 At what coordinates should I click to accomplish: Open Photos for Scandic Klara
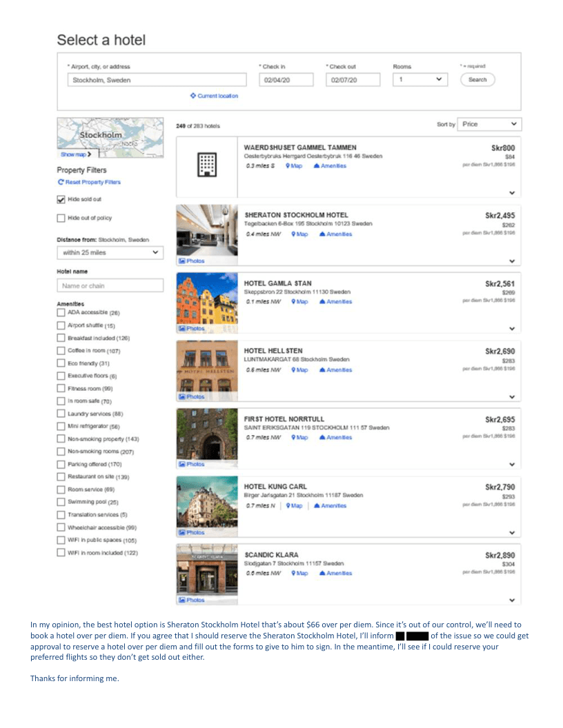pos(192,600)
